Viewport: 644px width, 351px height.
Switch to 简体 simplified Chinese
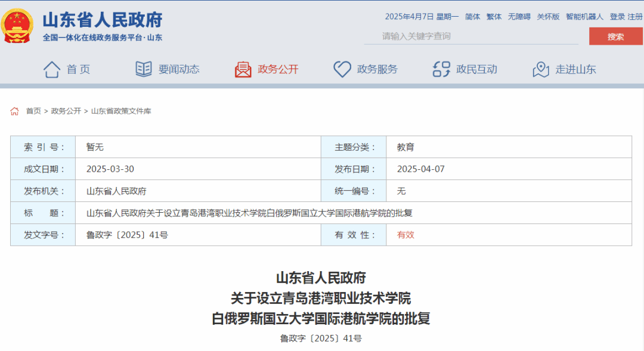[473, 17]
